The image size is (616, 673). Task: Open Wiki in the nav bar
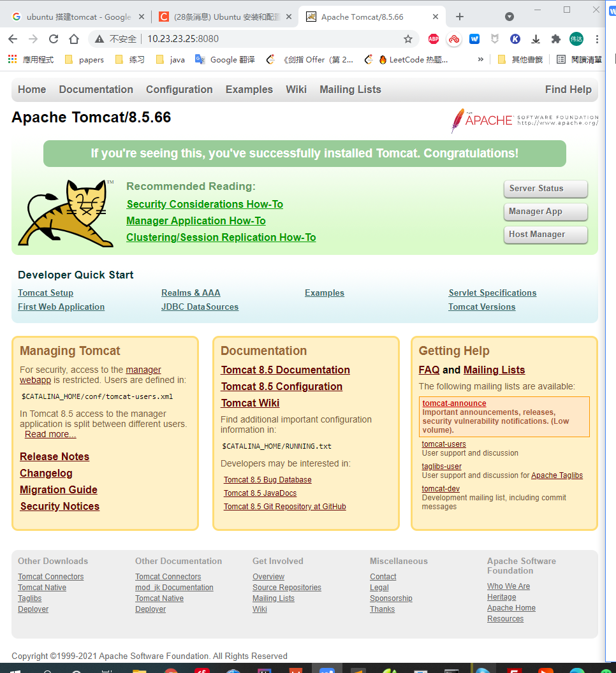[x=296, y=89]
